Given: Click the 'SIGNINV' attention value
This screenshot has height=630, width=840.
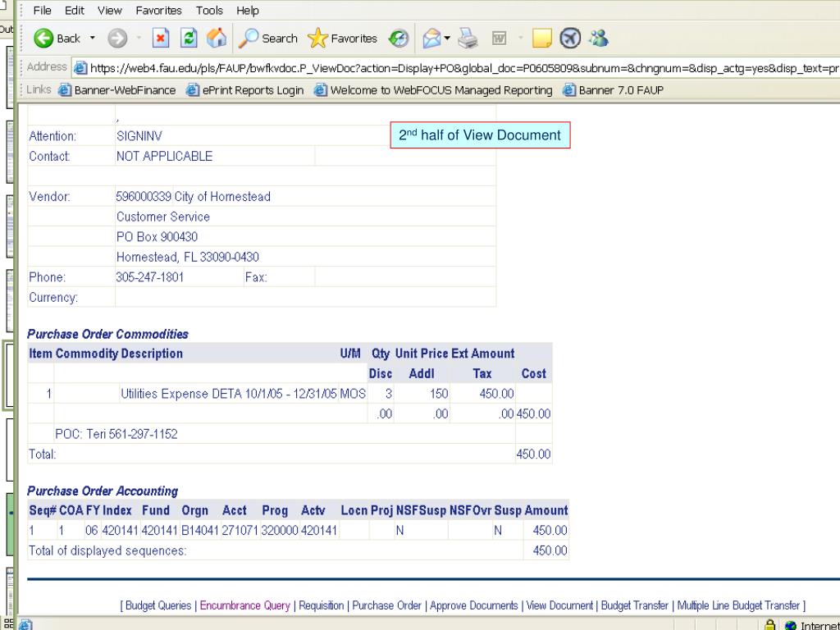Looking at the screenshot, I should pos(139,136).
